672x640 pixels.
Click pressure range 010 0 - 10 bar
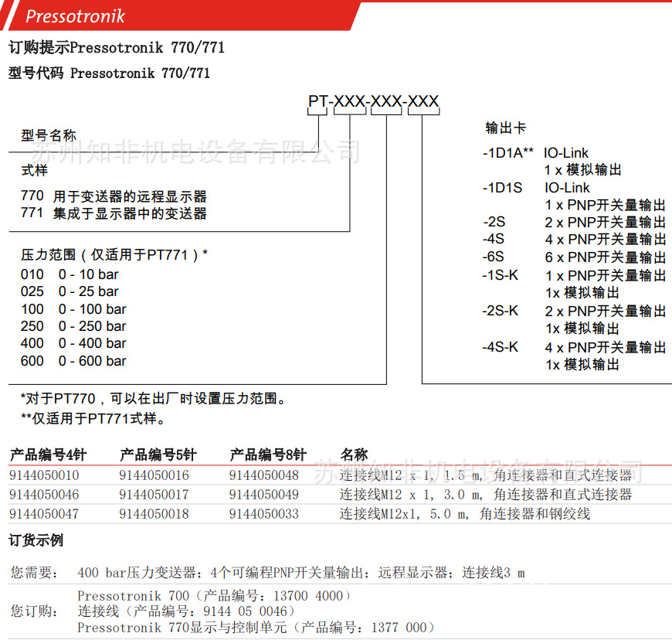click(x=70, y=274)
